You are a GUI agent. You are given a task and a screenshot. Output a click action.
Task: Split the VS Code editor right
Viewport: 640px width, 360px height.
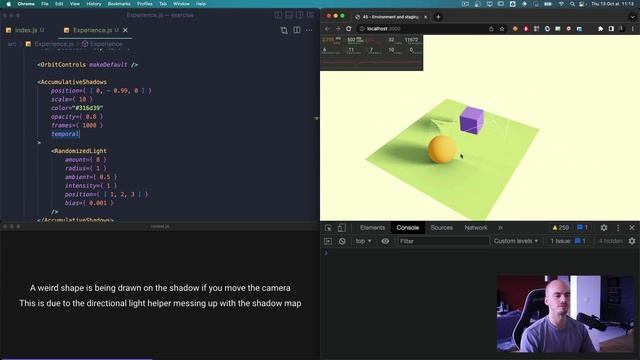click(x=297, y=30)
